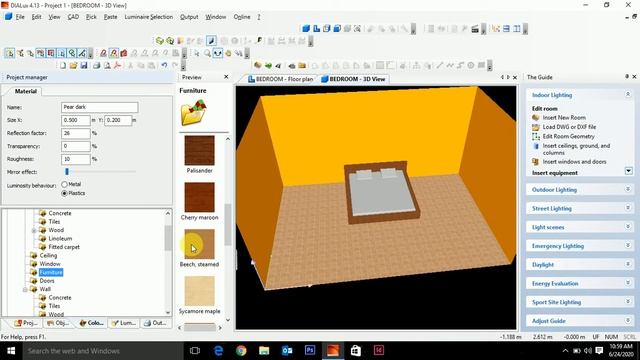Select the arrow pointer selection tool

(x=197, y=53)
